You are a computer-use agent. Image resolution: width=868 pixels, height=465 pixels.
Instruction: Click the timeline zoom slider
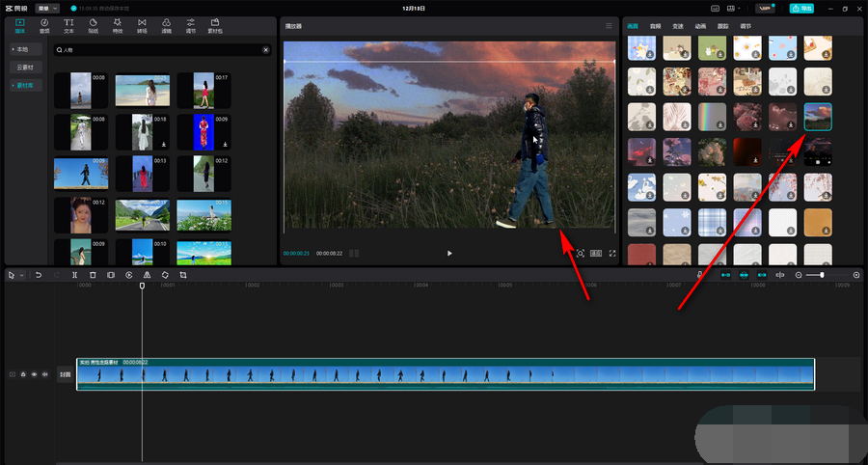822,275
